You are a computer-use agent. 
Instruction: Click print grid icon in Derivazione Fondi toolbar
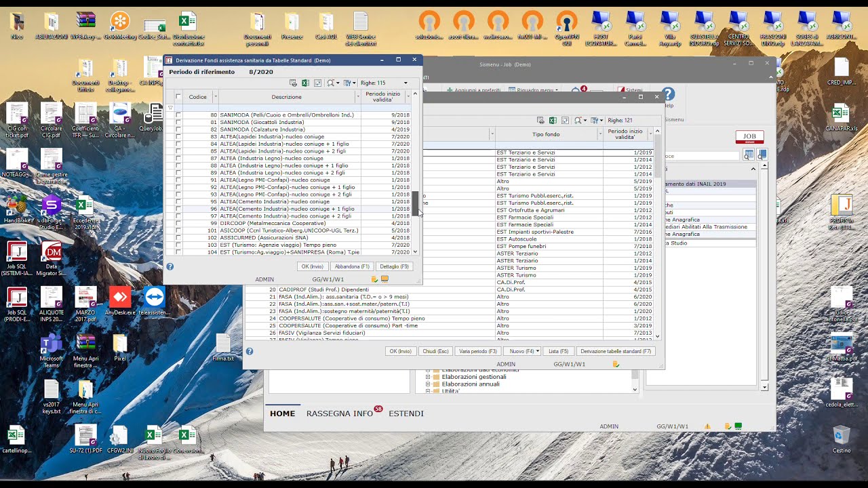[294, 83]
